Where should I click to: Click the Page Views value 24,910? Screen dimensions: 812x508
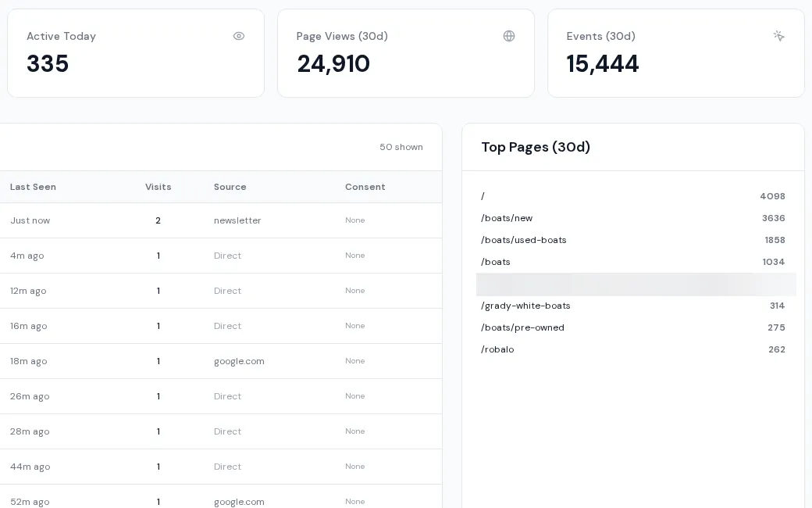(x=333, y=64)
